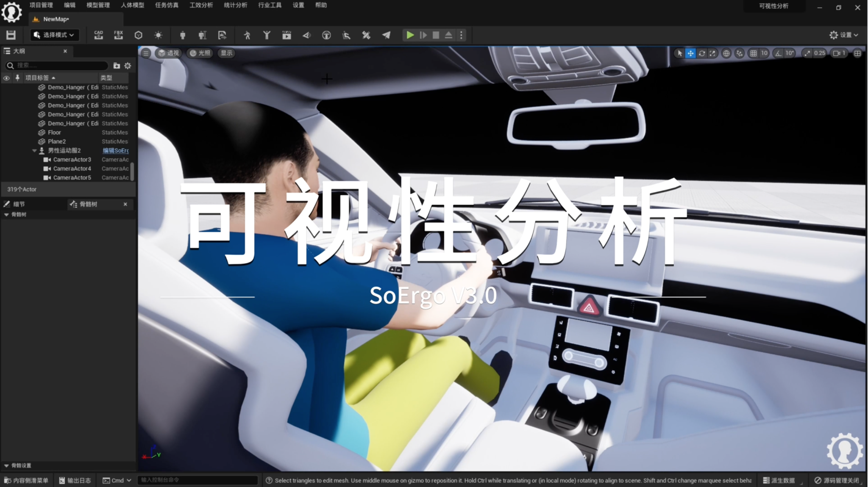Open the 内容侧滑菜单 content drawer

(x=26, y=480)
